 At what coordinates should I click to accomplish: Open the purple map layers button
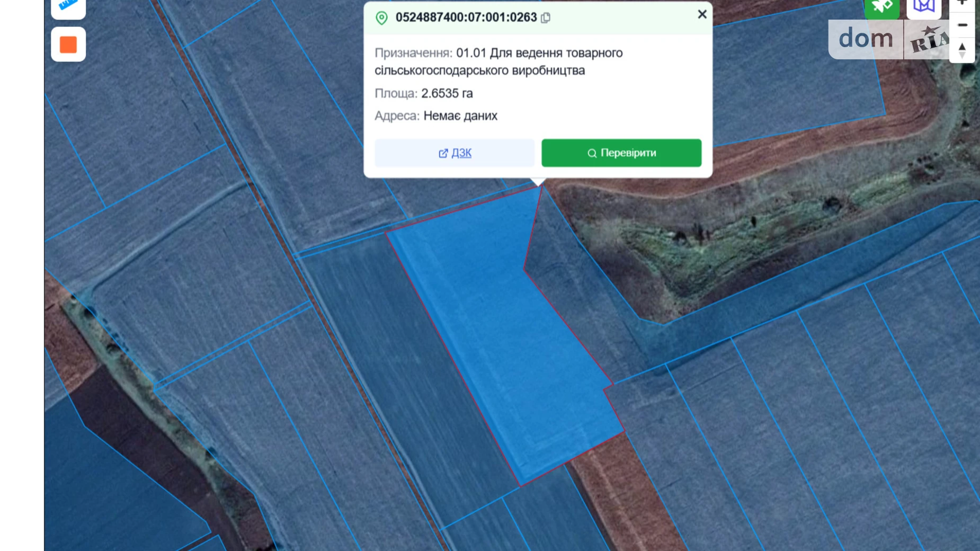[x=923, y=7]
